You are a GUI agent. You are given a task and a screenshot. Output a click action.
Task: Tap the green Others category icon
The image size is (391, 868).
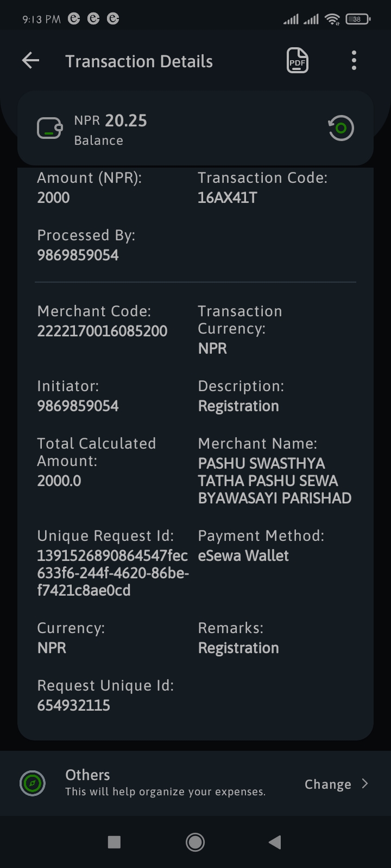[x=33, y=783]
